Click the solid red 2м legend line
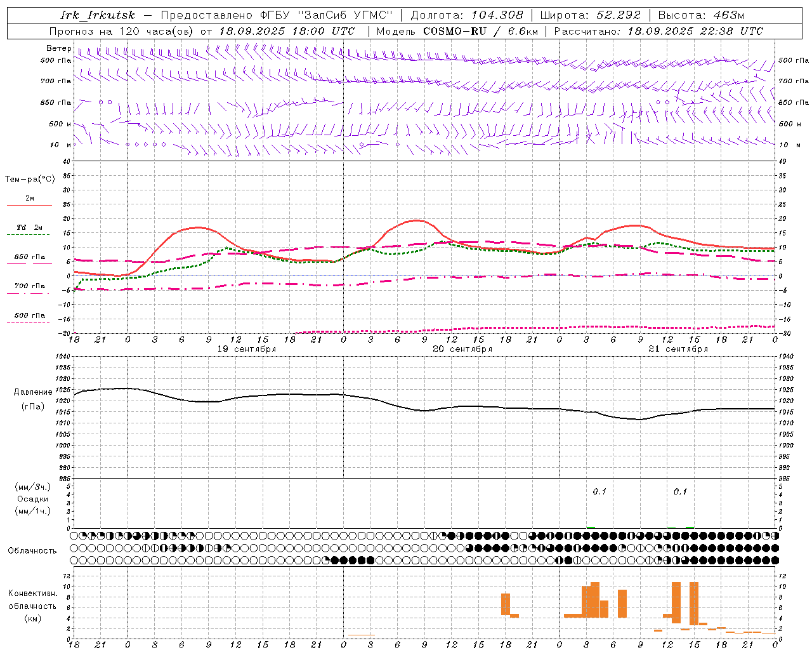 coord(29,205)
